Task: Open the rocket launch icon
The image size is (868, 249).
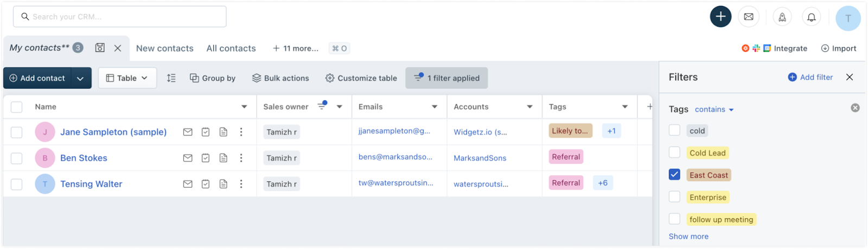Action: tap(782, 17)
